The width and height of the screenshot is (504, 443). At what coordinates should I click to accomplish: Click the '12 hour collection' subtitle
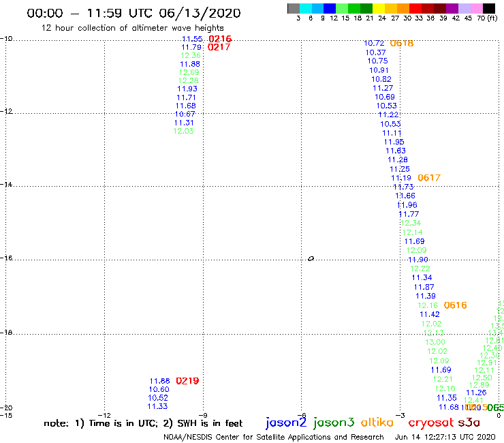(x=132, y=28)
